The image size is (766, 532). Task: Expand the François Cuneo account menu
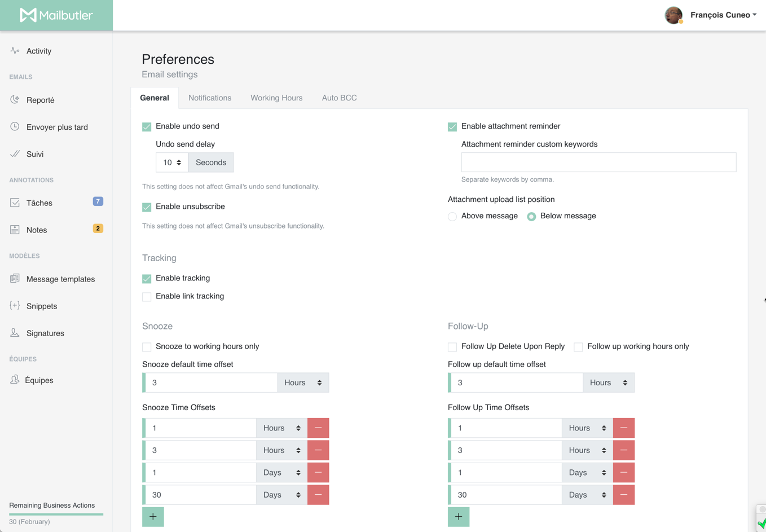tap(723, 15)
